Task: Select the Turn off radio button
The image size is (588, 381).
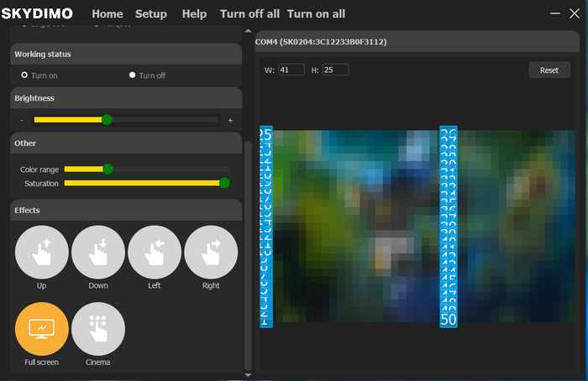Action: [x=133, y=76]
